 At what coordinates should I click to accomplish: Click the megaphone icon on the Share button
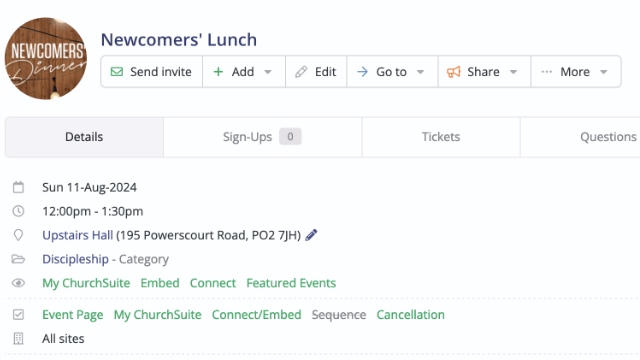[x=453, y=72]
